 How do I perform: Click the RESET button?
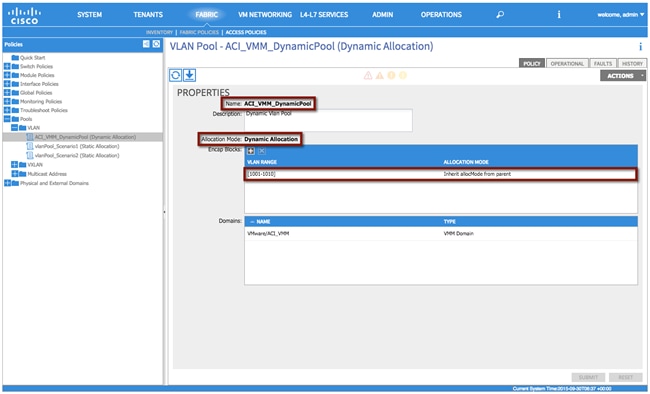(626, 377)
